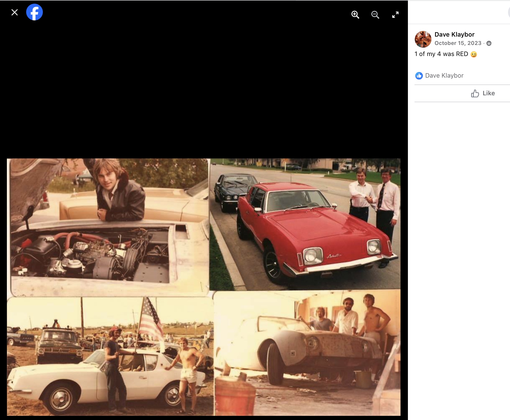Click the Facebook logo icon
This screenshot has width=510, height=420.
coord(34,12)
